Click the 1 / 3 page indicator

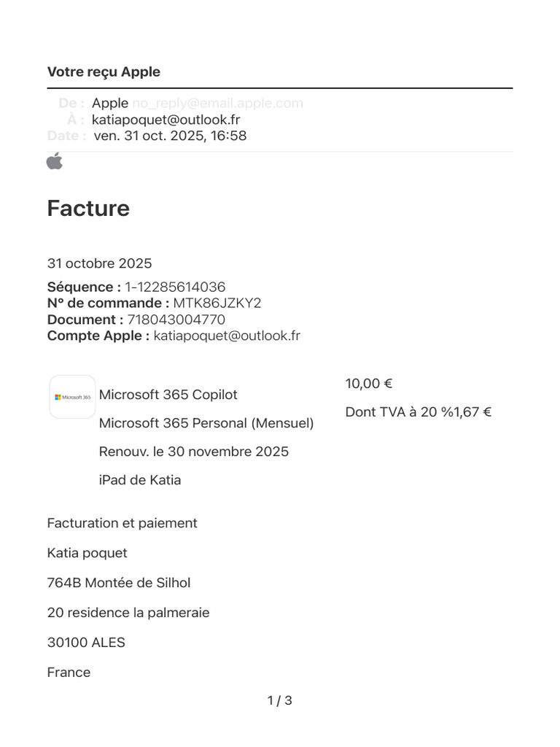[280, 700]
